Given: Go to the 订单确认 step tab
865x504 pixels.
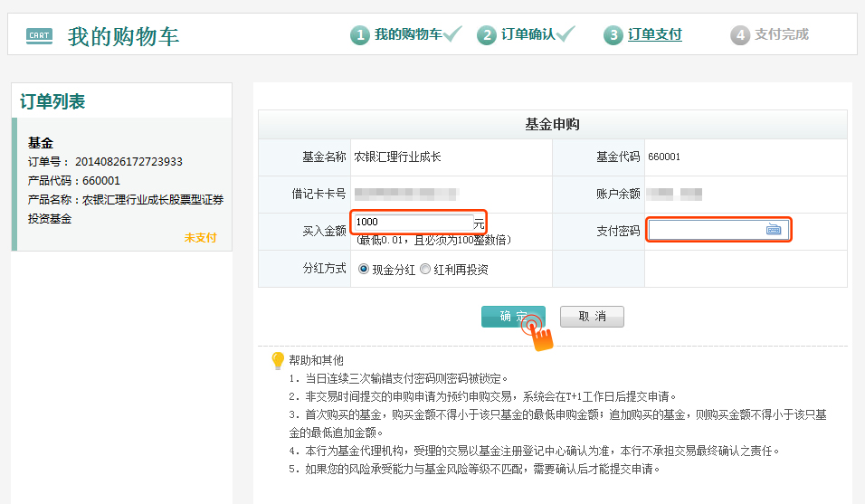Looking at the screenshot, I should click(528, 34).
